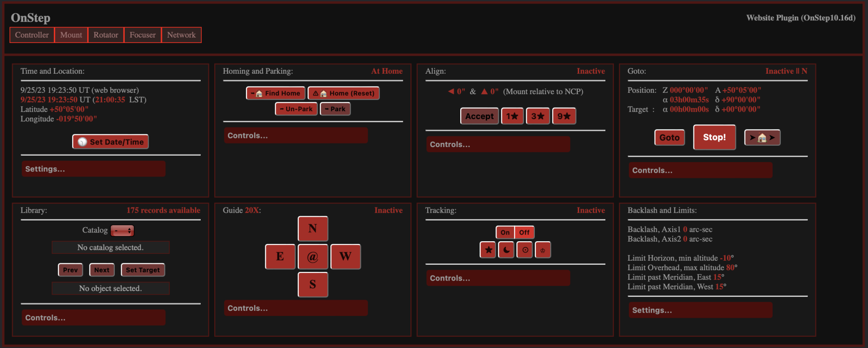Go to the Focuser tab
Viewport: 868px width, 348px height.
coord(142,35)
